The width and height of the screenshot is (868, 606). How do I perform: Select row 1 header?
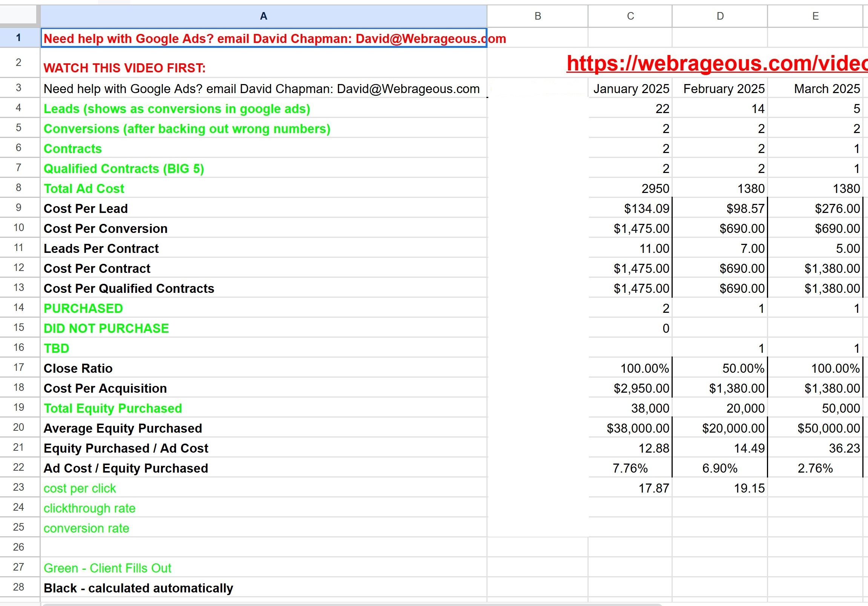[x=18, y=37]
